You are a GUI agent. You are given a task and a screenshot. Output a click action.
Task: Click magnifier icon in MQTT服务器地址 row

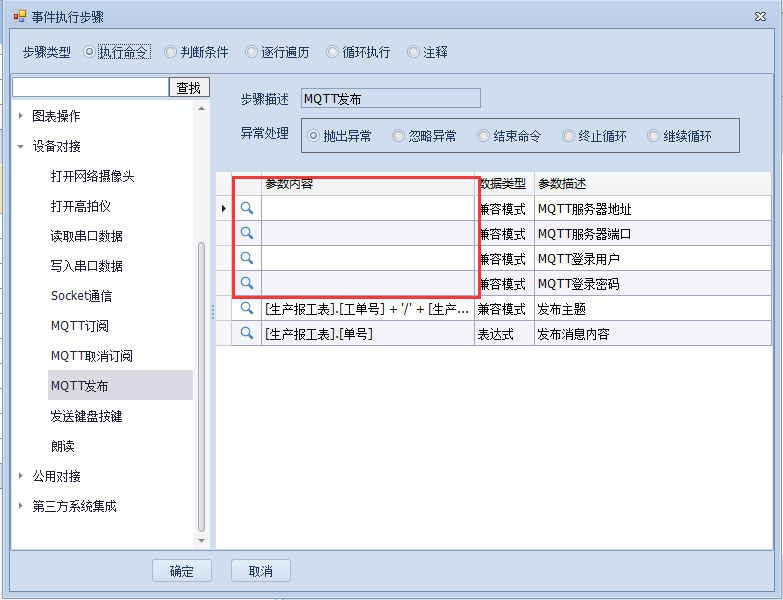click(x=246, y=208)
